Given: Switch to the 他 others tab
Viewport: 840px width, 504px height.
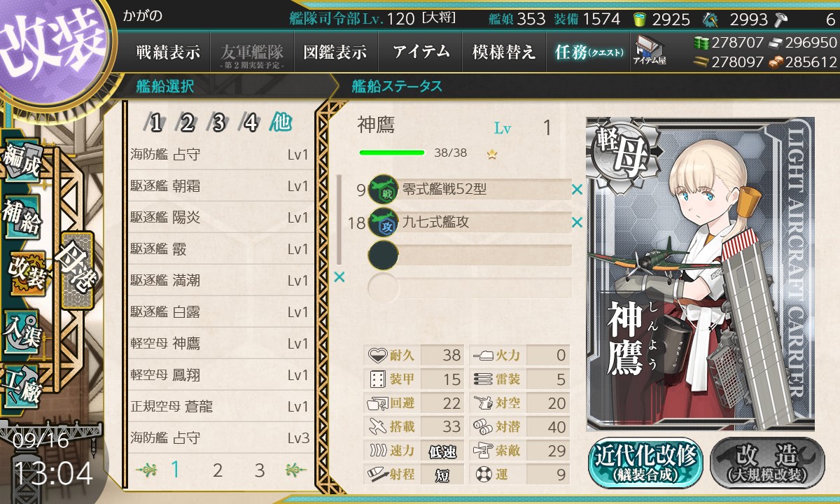Looking at the screenshot, I should [281, 123].
